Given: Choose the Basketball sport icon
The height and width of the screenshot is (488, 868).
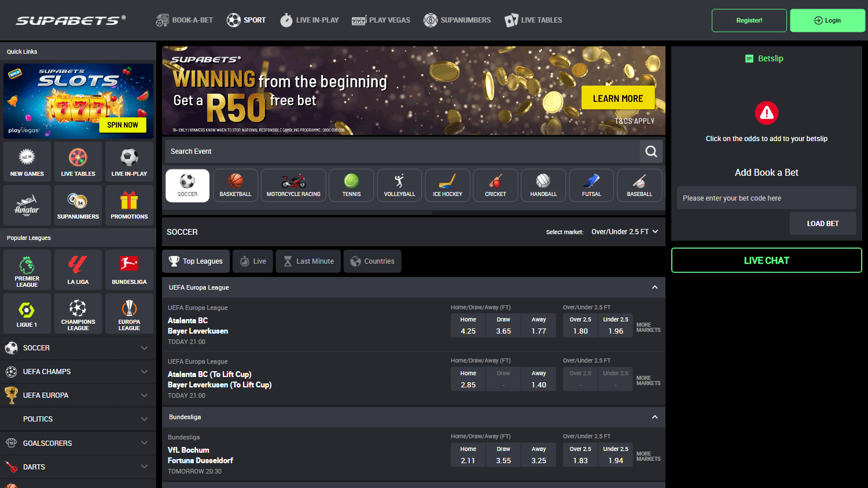Looking at the screenshot, I should pyautogui.click(x=236, y=186).
